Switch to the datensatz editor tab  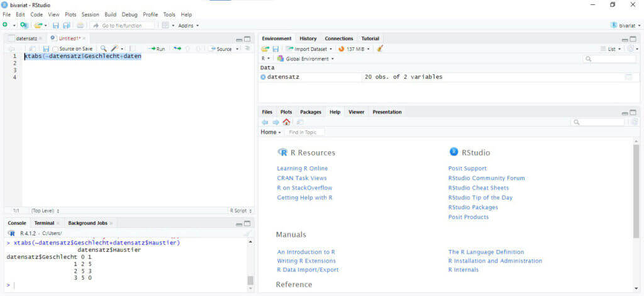pyautogui.click(x=26, y=38)
